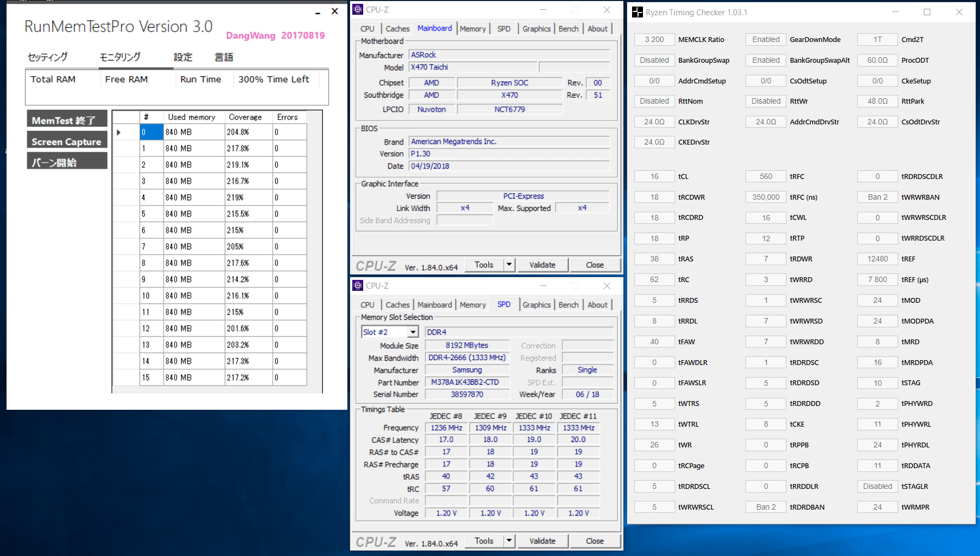Select the Coverage column header
Image resolution: width=980 pixels, height=556 pixels.
[x=245, y=117]
